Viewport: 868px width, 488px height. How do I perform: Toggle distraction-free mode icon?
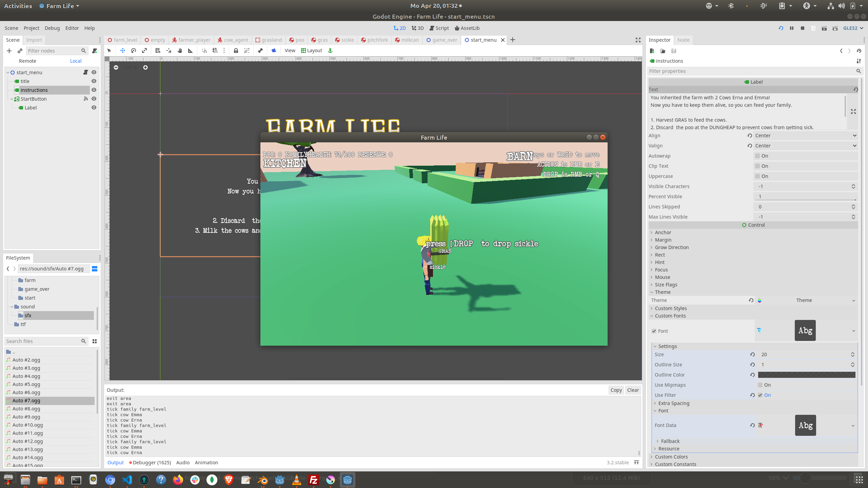[638, 40]
